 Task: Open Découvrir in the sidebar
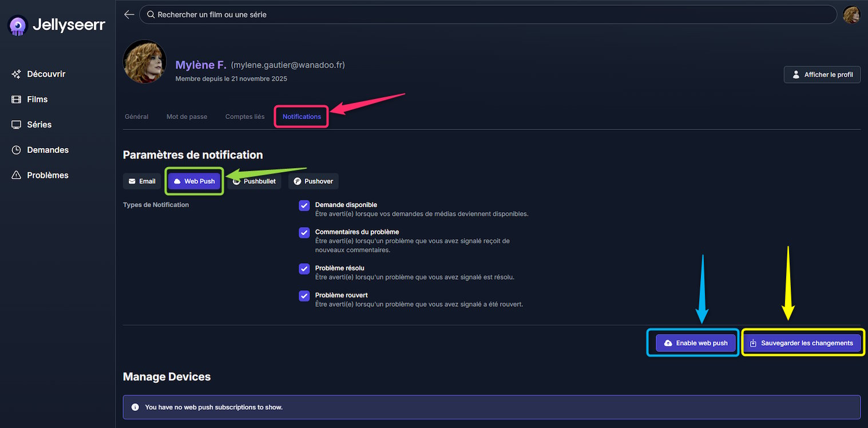[x=46, y=74]
